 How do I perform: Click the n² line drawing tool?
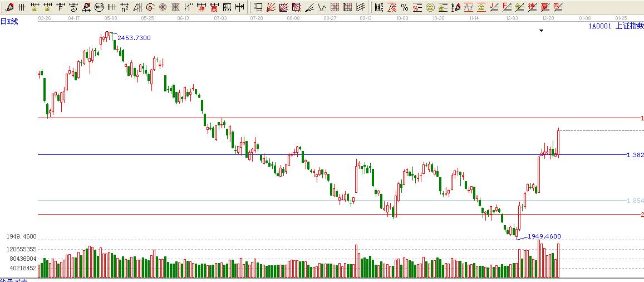tap(125, 7)
